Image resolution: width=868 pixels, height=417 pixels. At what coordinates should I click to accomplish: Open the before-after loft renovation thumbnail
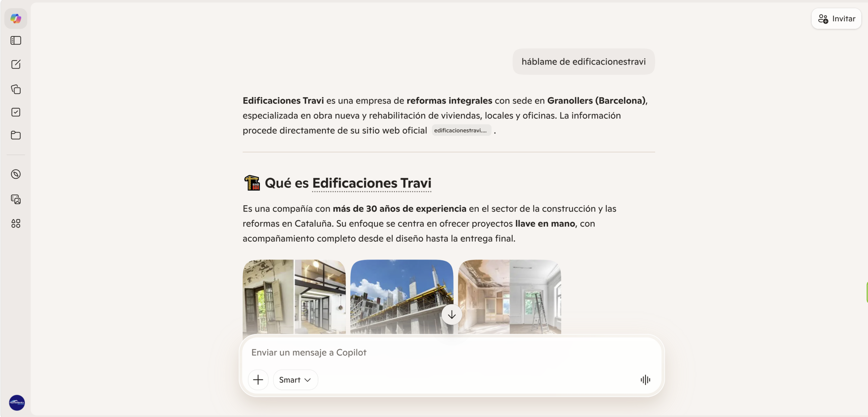(x=294, y=297)
